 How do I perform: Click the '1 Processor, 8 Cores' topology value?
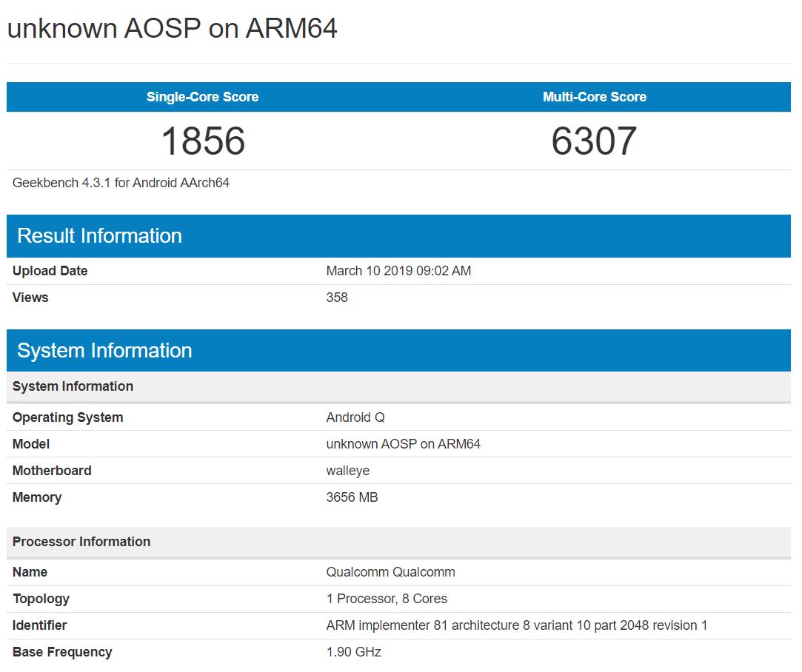click(x=387, y=599)
